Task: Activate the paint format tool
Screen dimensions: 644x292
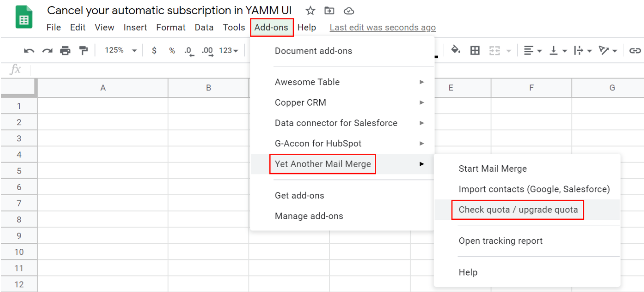Action: (83, 51)
